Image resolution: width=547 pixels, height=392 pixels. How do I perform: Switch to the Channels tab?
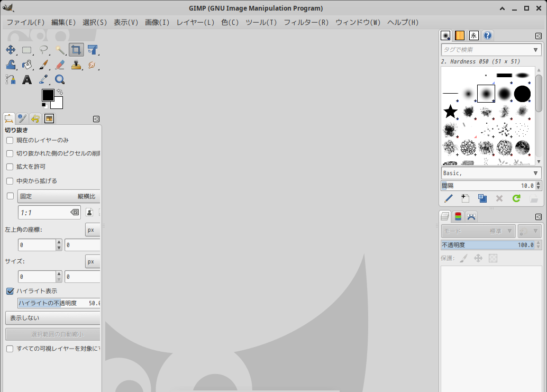click(x=458, y=216)
